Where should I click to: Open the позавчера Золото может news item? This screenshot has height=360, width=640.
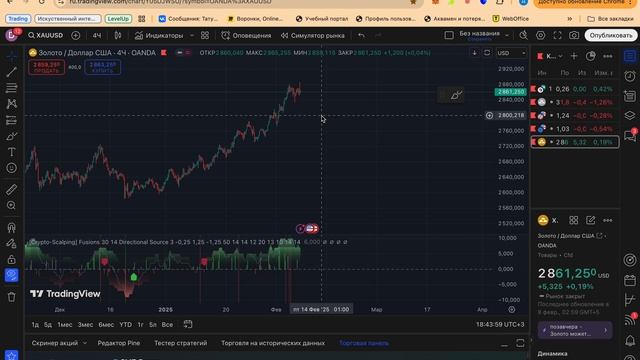[x=575, y=330]
